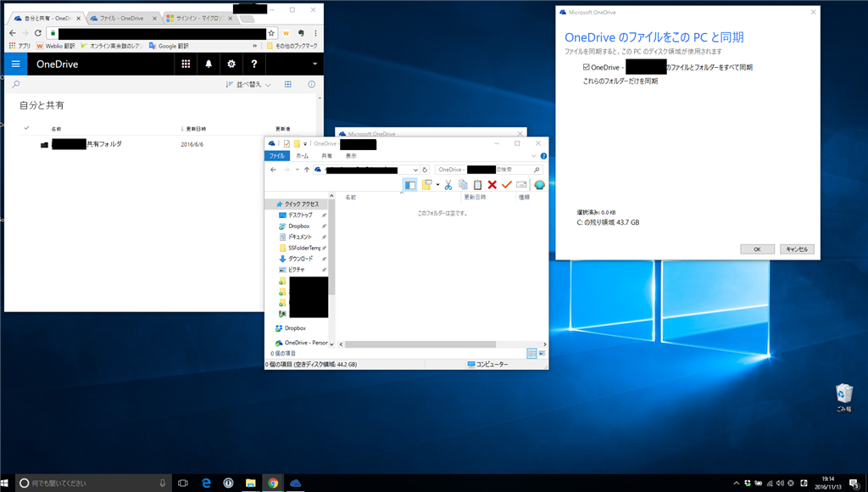Click Explorer search OneDrive box
Image resolution: width=868 pixels, height=492 pixels.
pos(488,170)
